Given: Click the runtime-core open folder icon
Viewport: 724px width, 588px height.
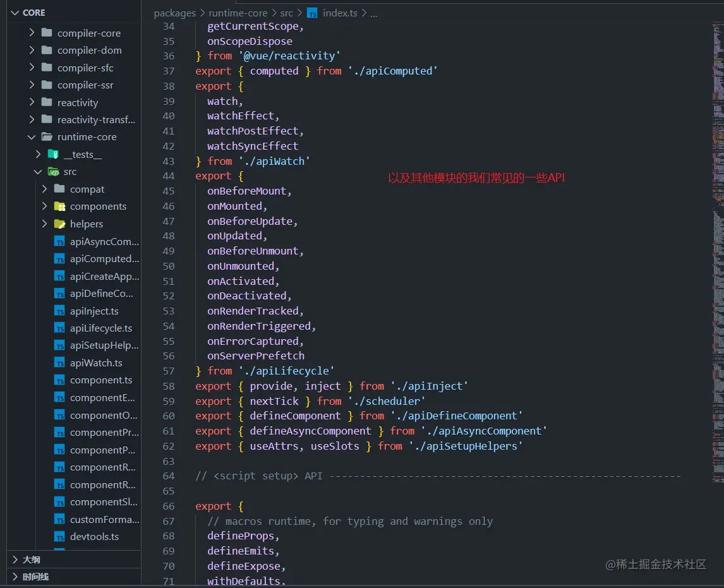Looking at the screenshot, I should tap(47, 137).
